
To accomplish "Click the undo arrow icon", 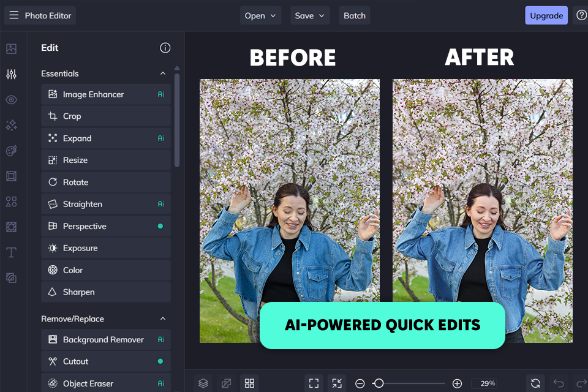I will coord(559,383).
